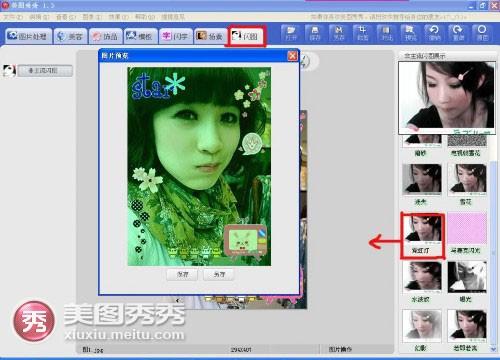Image resolution: width=500 pixels, height=360 pixels.
Task: Maximize the 美图秀秀 window
Action: click(483, 5)
